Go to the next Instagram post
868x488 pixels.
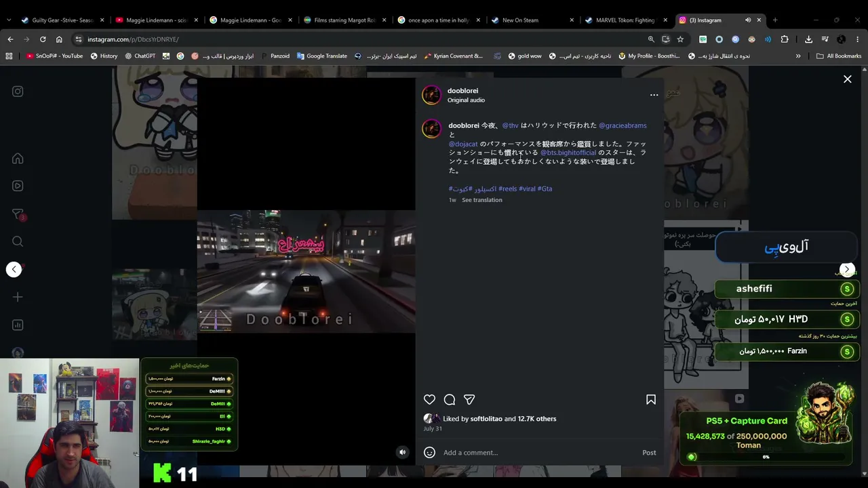pyautogui.click(x=847, y=270)
